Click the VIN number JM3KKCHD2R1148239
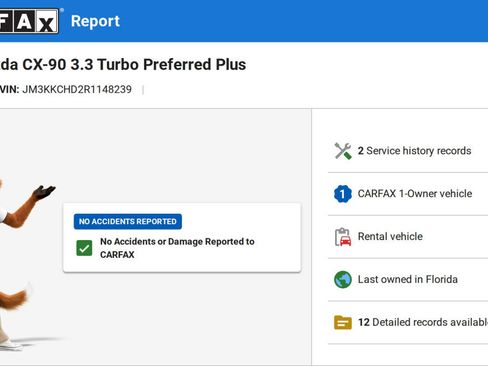Image resolution: width=488 pixels, height=366 pixels. (x=77, y=89)
